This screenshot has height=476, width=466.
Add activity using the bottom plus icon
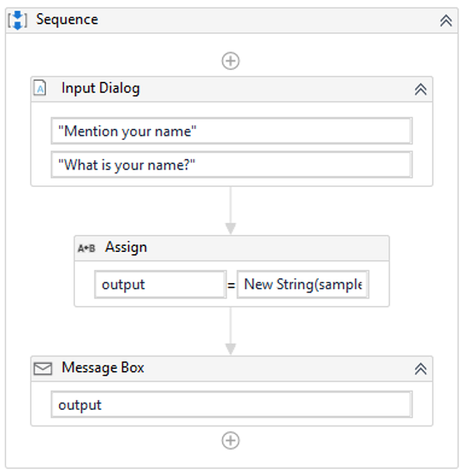(230, 441)
